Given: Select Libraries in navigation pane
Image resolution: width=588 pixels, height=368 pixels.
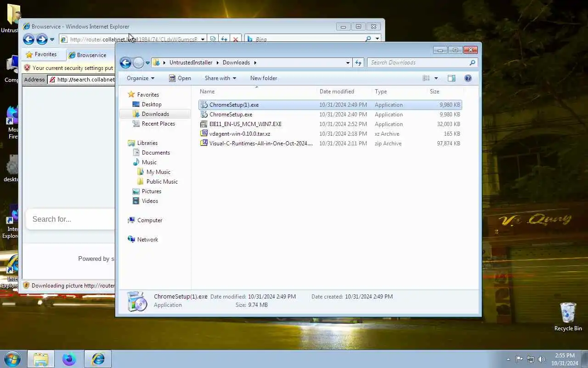Looking at the screenshot, I should click(147, 143).
